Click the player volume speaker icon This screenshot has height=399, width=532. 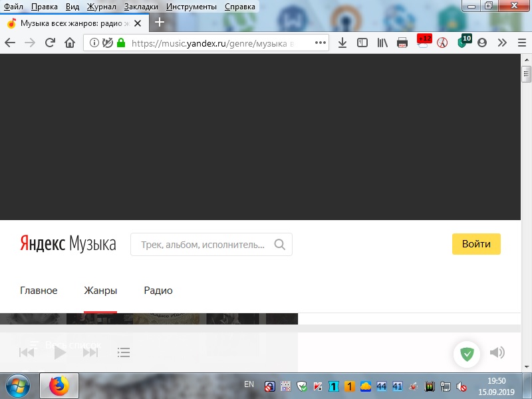click(497, 352)
